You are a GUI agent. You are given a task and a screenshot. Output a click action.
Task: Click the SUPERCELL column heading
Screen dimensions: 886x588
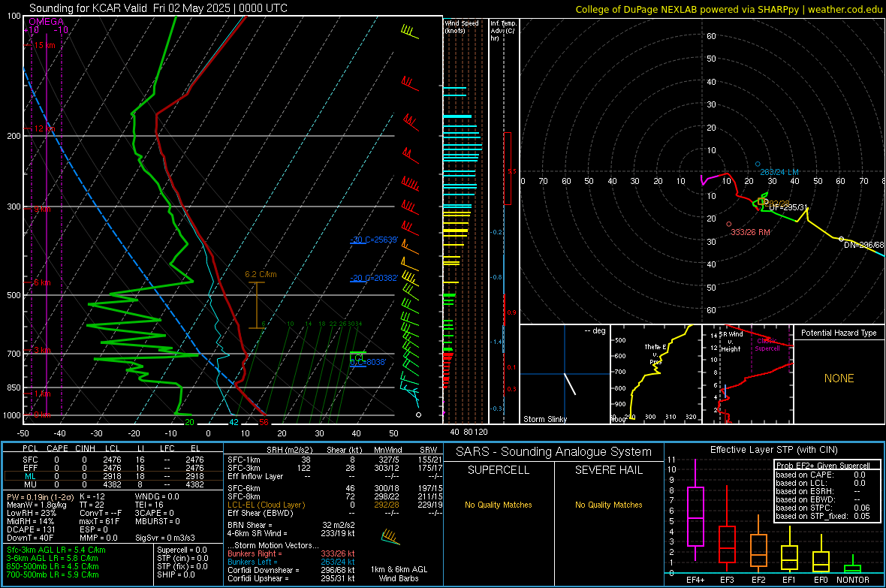point(499,470)
